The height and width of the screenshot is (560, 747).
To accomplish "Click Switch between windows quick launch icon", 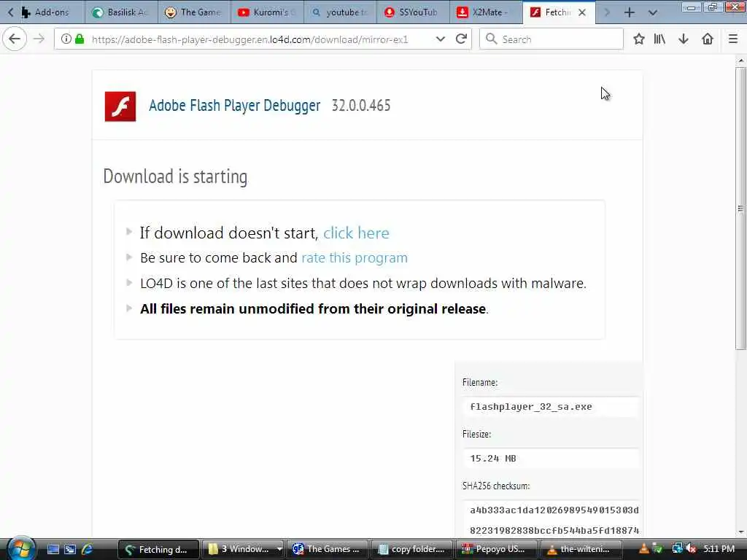I will pos(70,550).
